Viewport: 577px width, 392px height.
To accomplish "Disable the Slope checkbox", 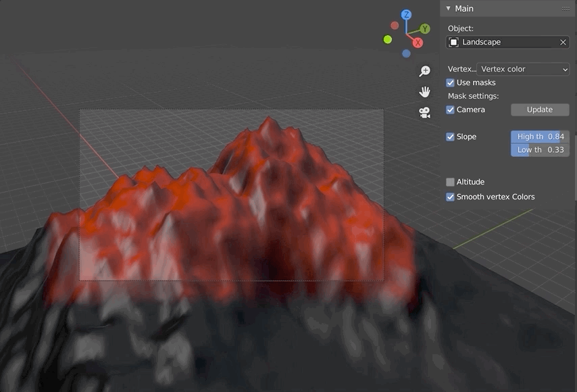I will click(x=450, y=137).
